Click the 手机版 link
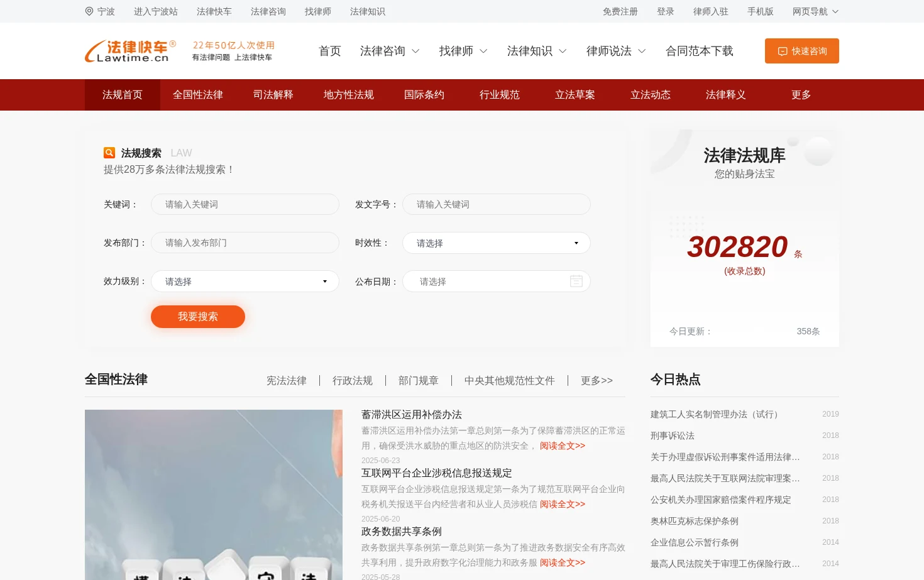 [x=761, y=11]
